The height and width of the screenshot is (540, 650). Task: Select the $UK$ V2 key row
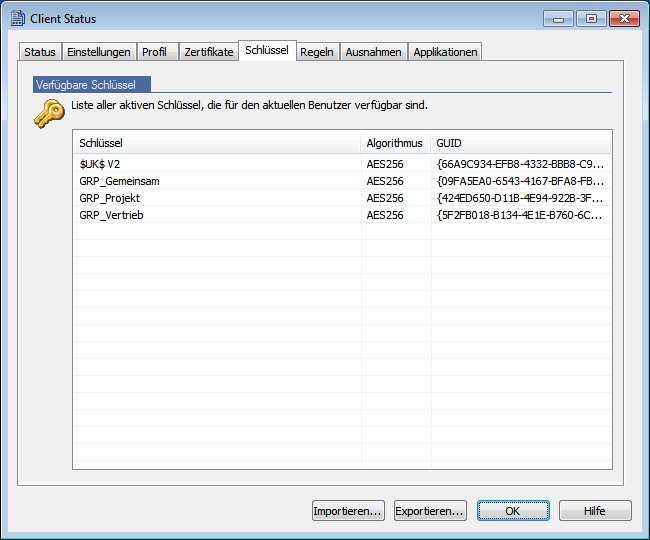click(100, 164)
